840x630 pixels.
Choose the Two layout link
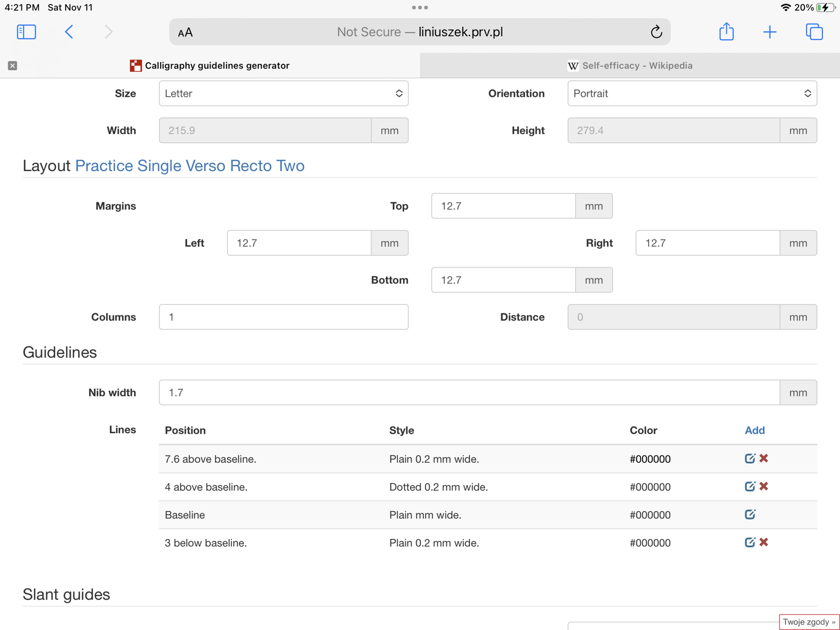point(290,166)
